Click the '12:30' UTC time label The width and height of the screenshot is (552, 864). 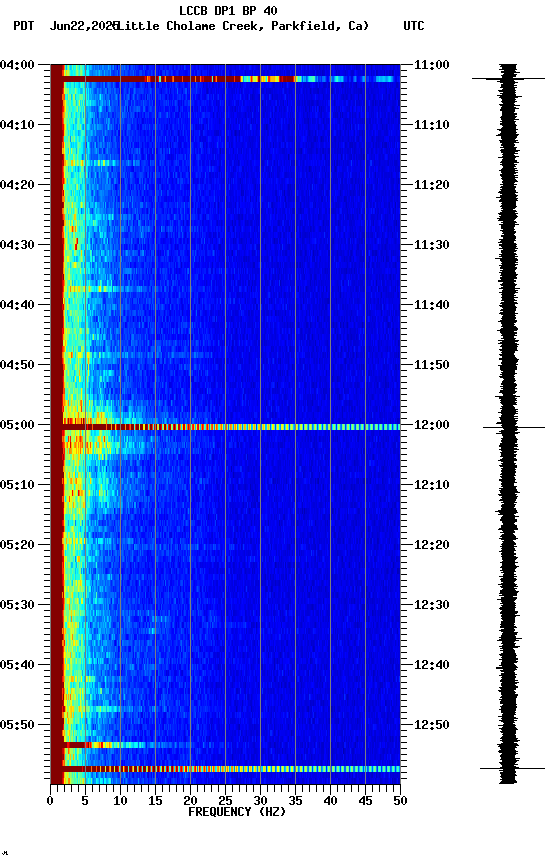click(432, 605)
